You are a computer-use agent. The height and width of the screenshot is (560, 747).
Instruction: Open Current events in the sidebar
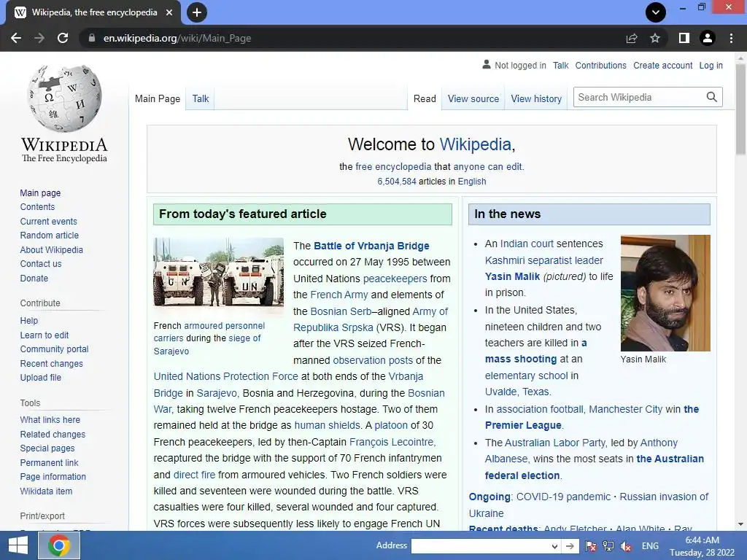49,221
